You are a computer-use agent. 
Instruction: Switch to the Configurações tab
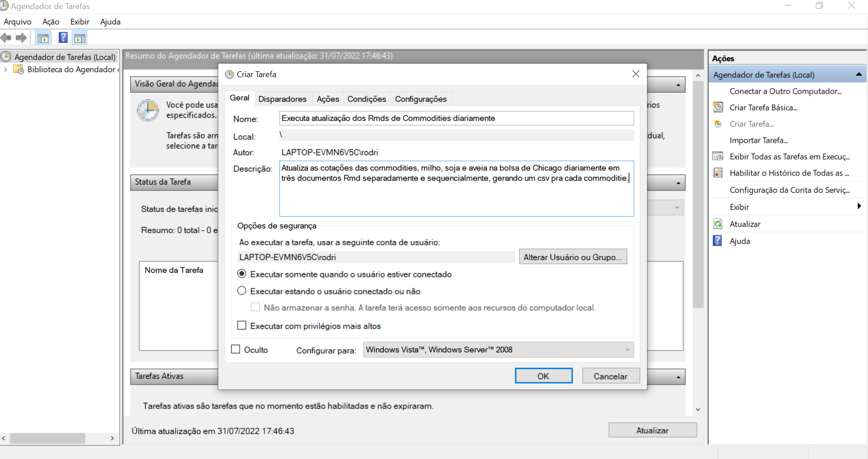[x=421, y=99]
